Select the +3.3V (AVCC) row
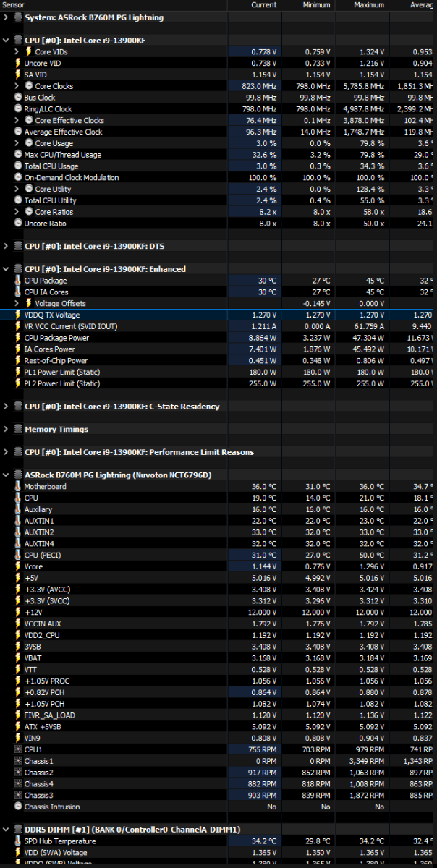The width and height of the screenshot is (437, 868). tap(218, 590)
